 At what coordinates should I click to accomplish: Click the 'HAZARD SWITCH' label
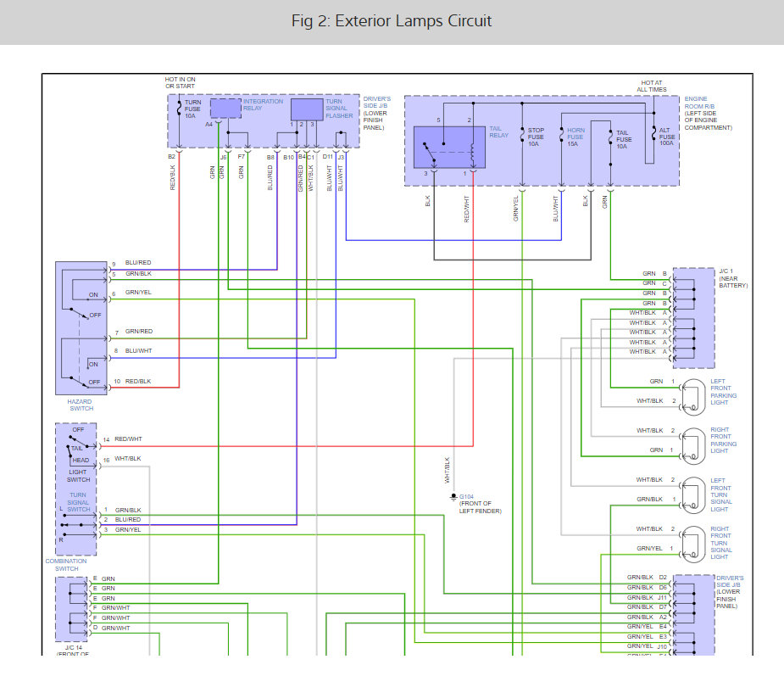pyautogui.click(x=80, y=405)
